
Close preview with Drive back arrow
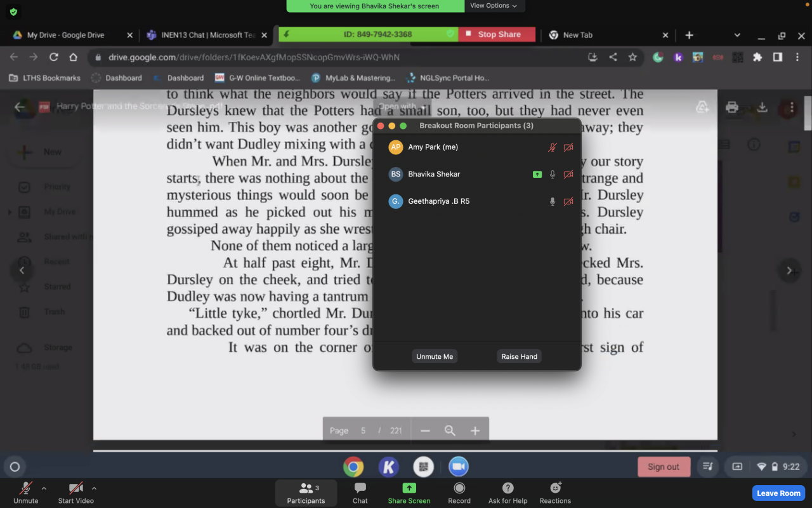tap(20, 107)
